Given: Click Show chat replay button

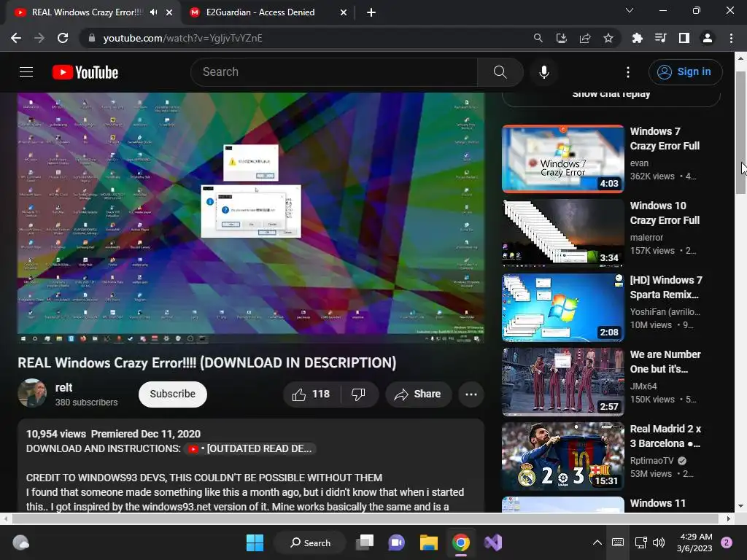Looking at the screenshot, I should [x=611, y=97].
